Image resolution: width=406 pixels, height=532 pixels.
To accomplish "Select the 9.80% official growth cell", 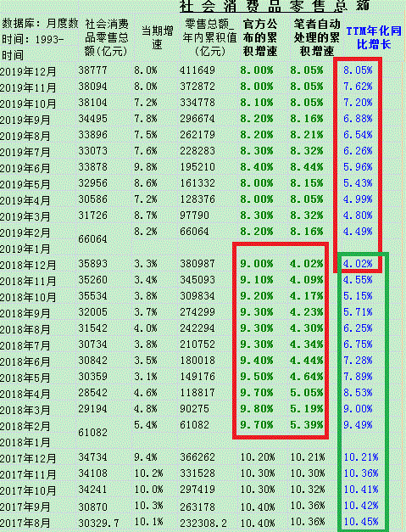I will (257, 409).
